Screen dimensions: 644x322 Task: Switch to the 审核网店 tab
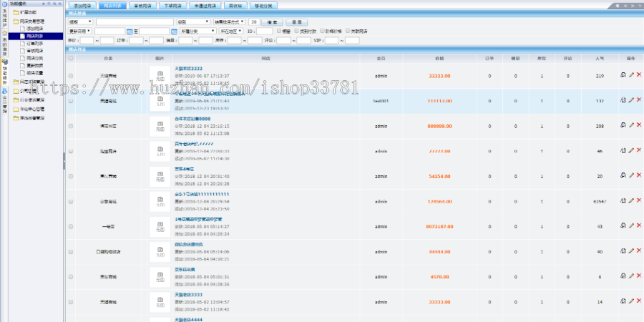142,6
